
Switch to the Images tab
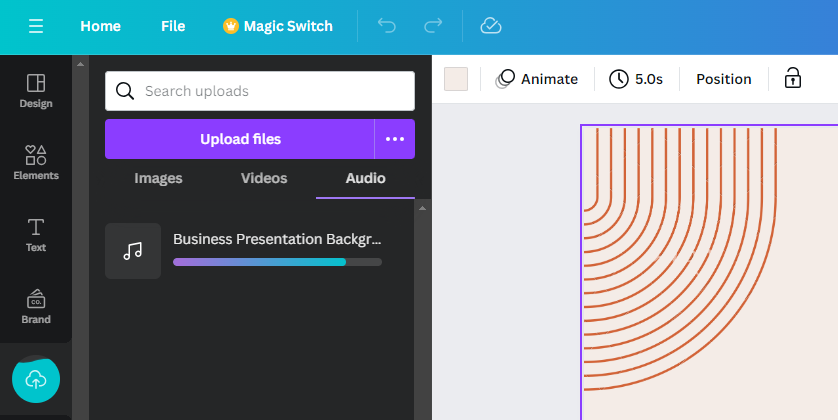click(x=158, y=178)
